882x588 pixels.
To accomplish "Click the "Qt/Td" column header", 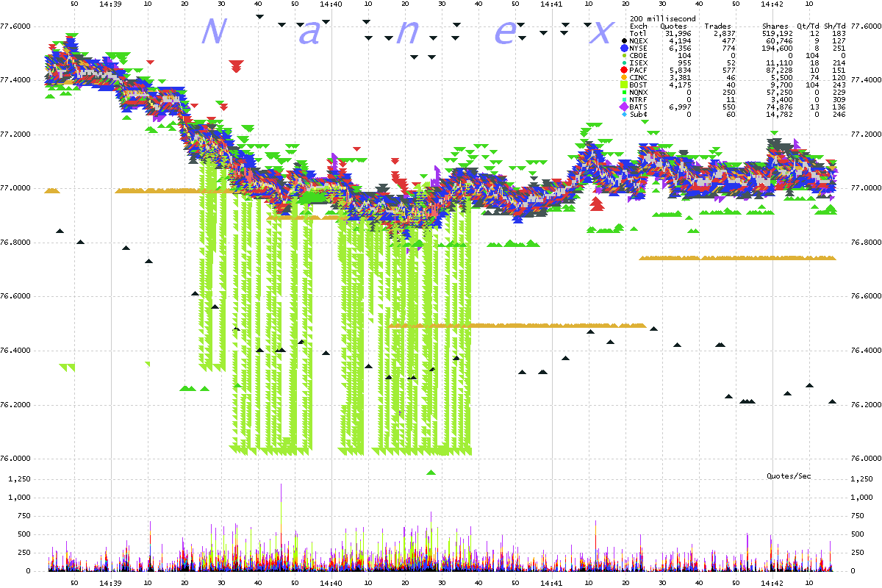I will tap(808, 26).
